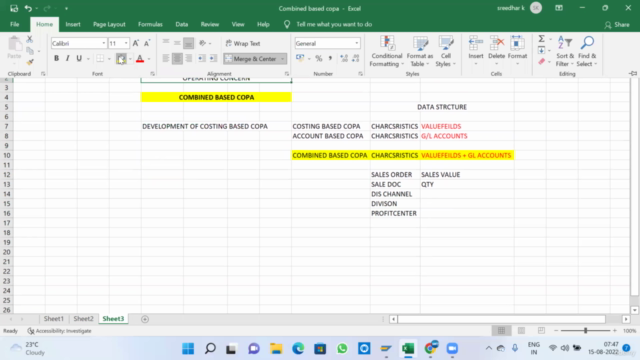
Task: Open the General number format dropdown
Action: pyautogui.click(x=357, y=43)
